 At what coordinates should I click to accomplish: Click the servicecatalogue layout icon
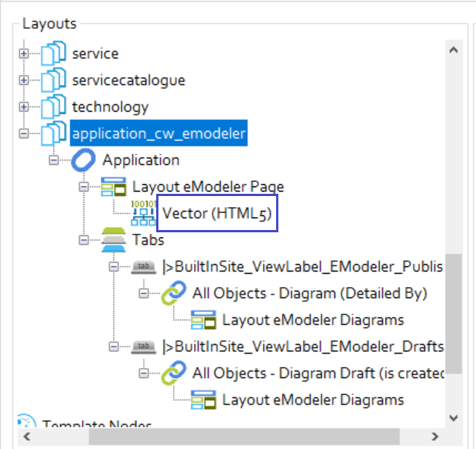coord(53,81)
